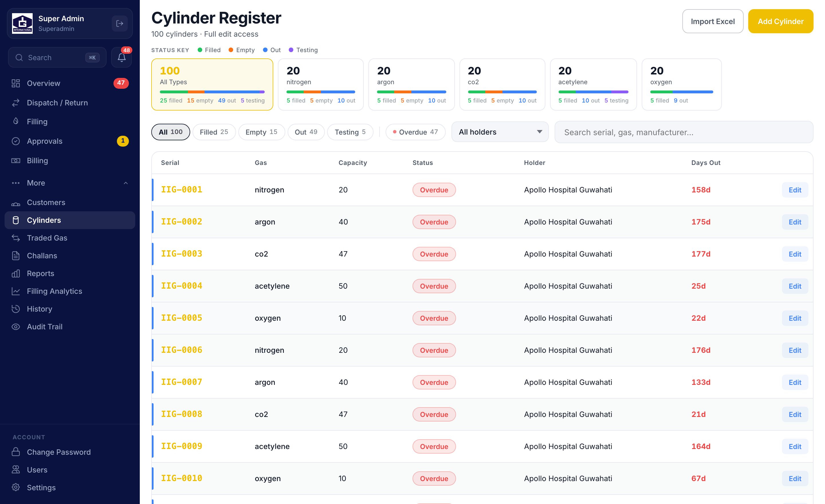Click the Traded Gas swap icon
The image size is (825, 504).
tap(16, 238)
